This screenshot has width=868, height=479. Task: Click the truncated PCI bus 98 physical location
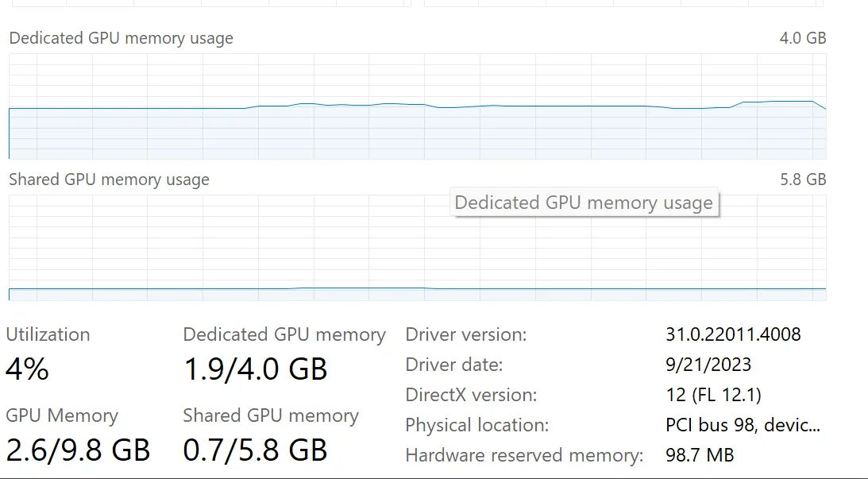tap(743, 425)
